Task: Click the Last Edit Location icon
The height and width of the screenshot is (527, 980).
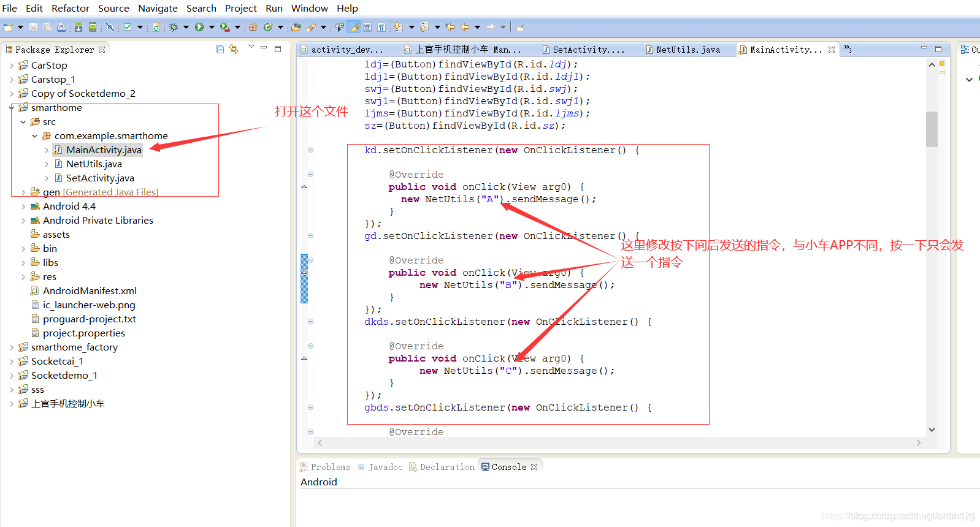Action: 450,27
